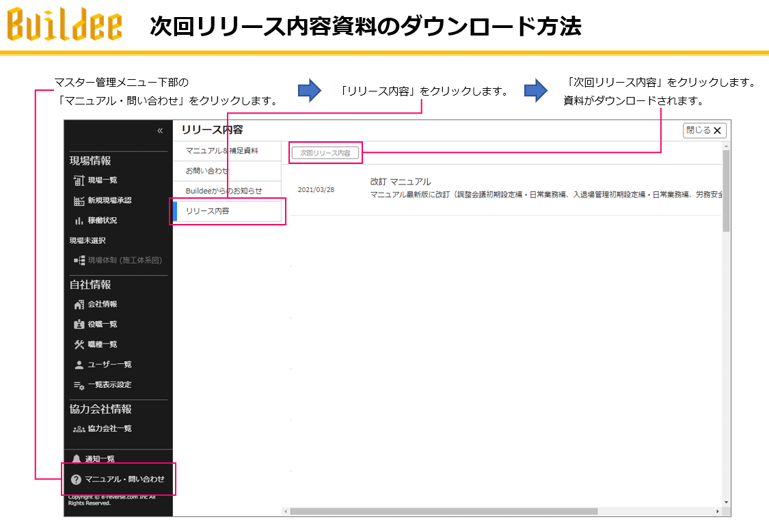Open 稼働状況 bar chart icon

(79, 221)
